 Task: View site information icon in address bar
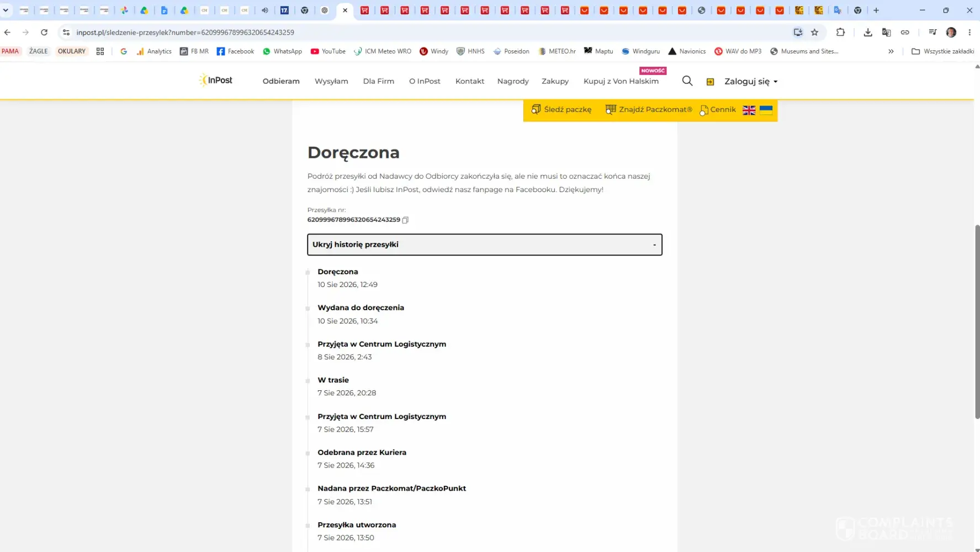coord(66,33)
